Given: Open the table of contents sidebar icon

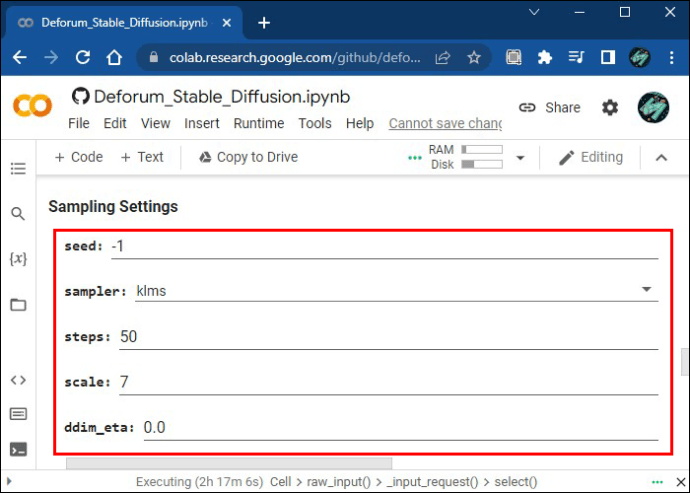Looking at the screenshot, I should pyautogui.click(x=18, y=169).
